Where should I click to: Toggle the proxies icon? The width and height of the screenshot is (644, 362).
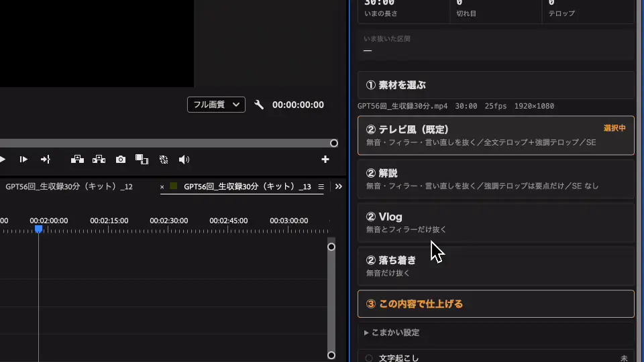tap(164, 160)
